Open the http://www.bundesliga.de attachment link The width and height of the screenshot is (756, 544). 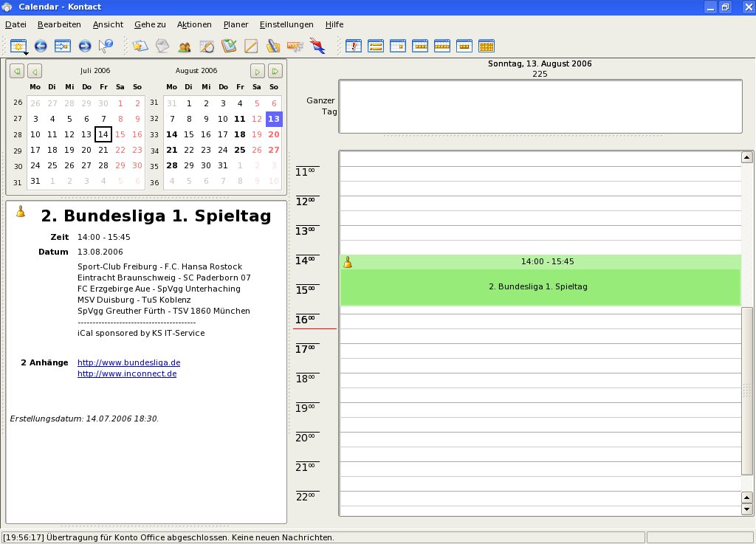128,362
